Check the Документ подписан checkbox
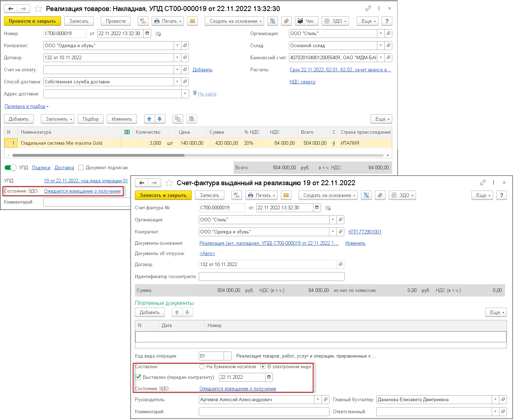514x420 pixels. tap(81, 167)
